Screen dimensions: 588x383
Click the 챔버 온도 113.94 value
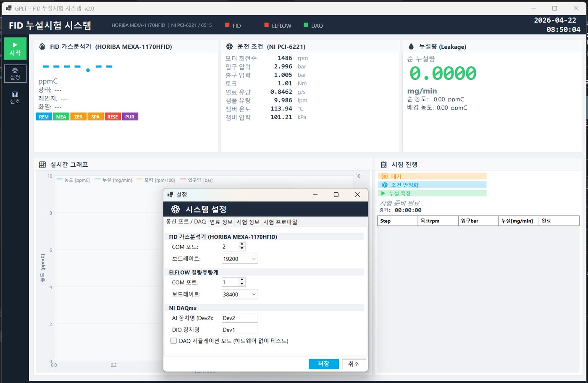click(281, 108)
